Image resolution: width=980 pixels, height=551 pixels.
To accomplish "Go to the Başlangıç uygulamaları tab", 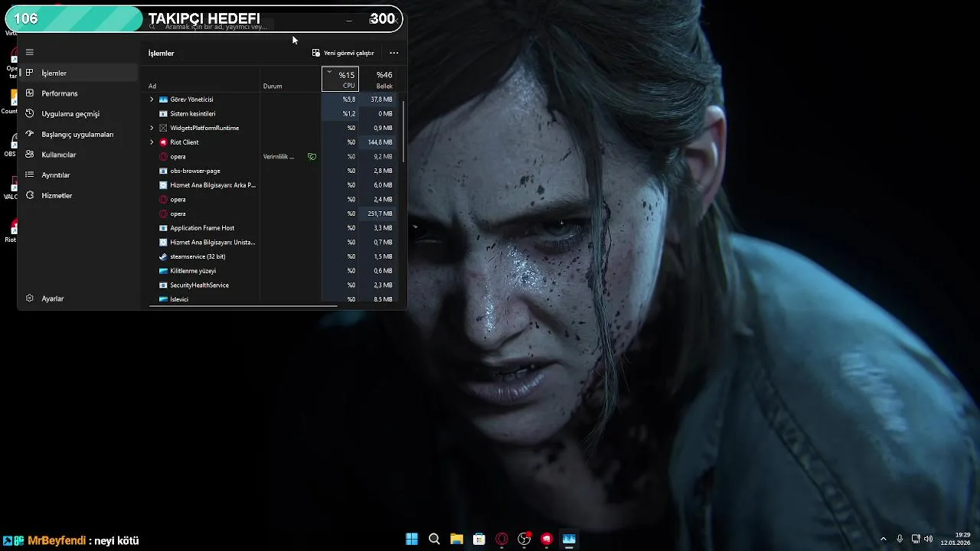I will pyautogui.click(x=79, y=134).
